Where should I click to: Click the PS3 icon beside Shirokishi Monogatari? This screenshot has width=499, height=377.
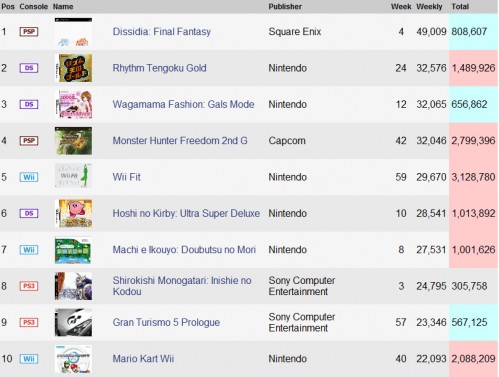(x=29, y=286)
